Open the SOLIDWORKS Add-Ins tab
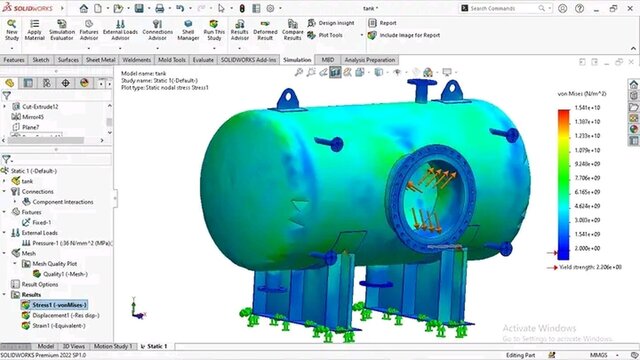 tap(249, 60)
